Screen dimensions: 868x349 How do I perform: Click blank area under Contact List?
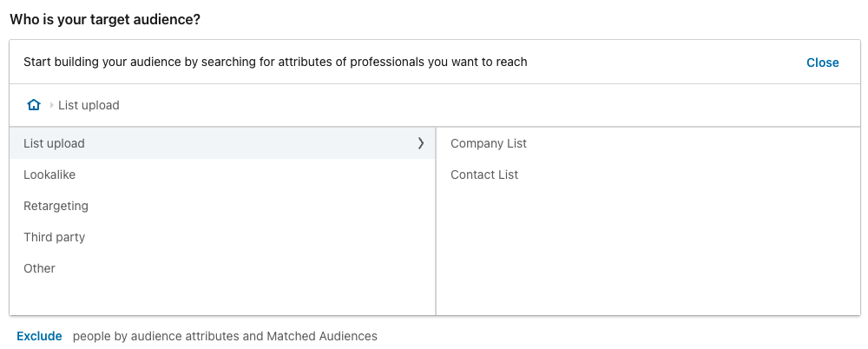pos(647,252)
